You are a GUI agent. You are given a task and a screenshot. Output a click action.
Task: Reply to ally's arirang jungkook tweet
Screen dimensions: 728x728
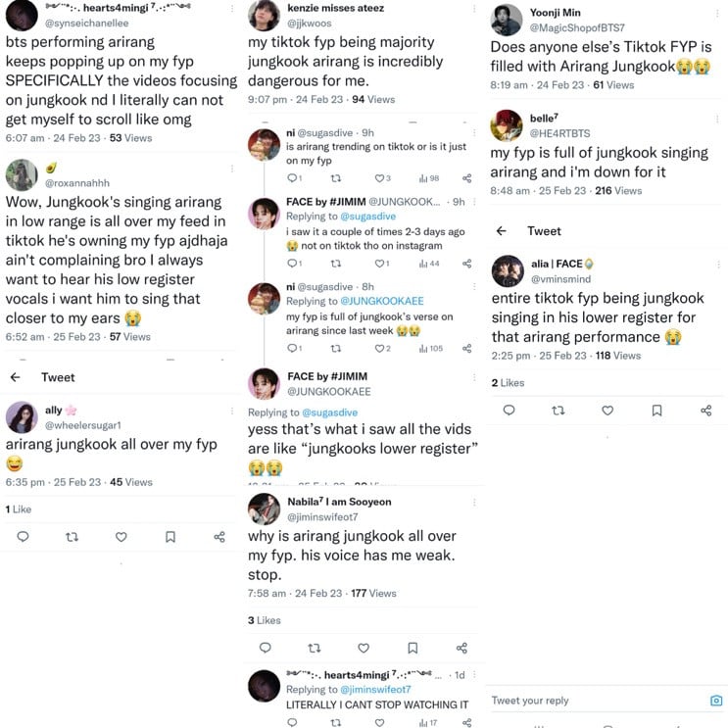23,537
